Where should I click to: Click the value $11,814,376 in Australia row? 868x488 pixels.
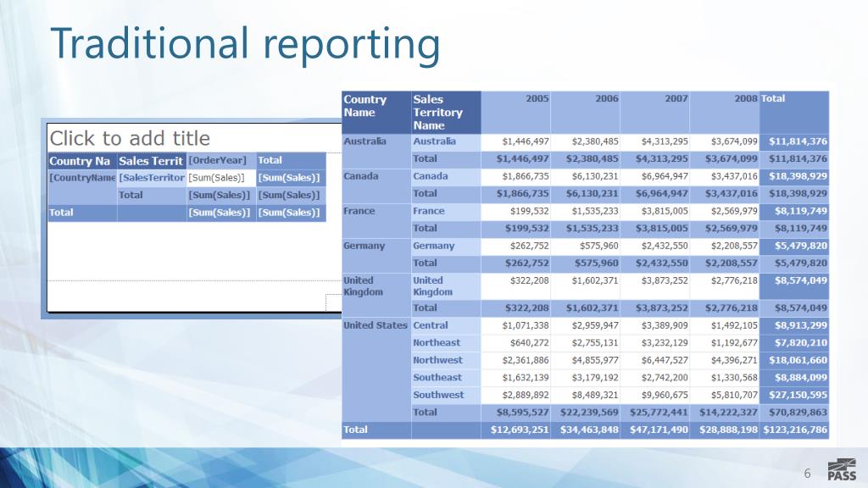tap(794, 141)
